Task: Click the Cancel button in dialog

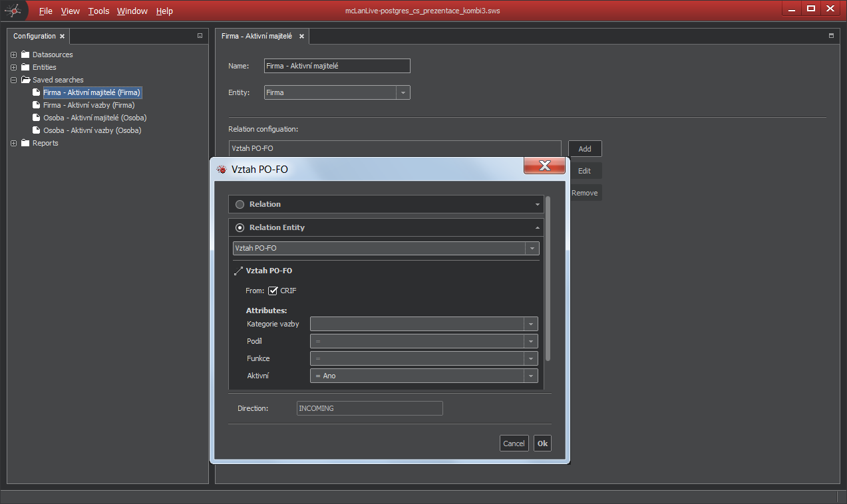Action: pos(514,443)
